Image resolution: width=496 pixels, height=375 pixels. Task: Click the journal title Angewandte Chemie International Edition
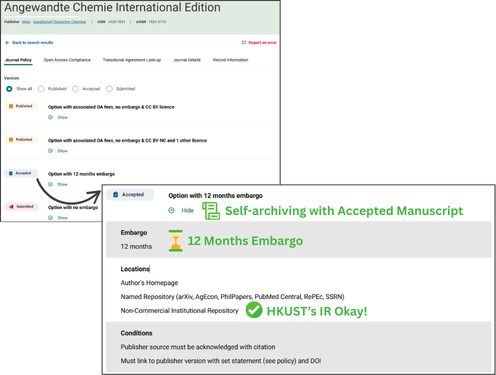[x=112, y=7]
